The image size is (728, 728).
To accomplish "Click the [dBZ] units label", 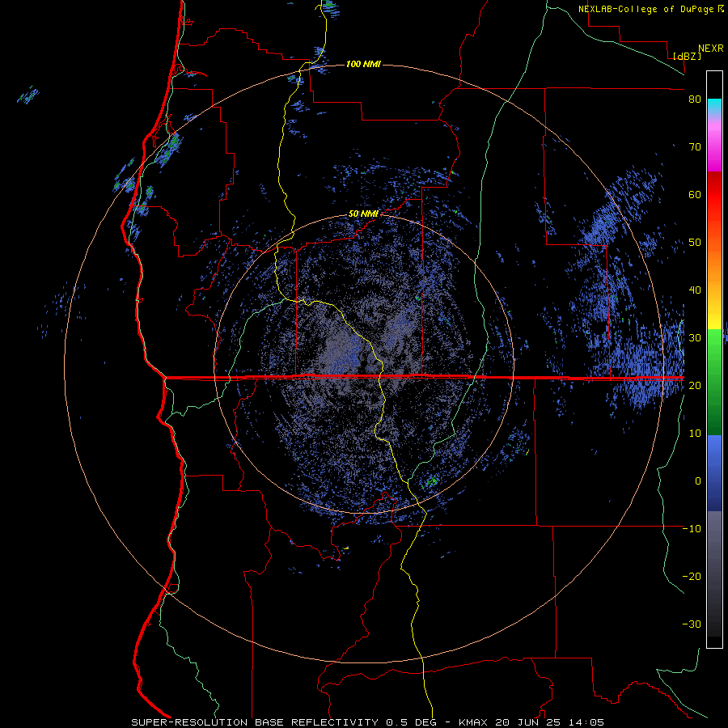I will [x=687, y=56].
